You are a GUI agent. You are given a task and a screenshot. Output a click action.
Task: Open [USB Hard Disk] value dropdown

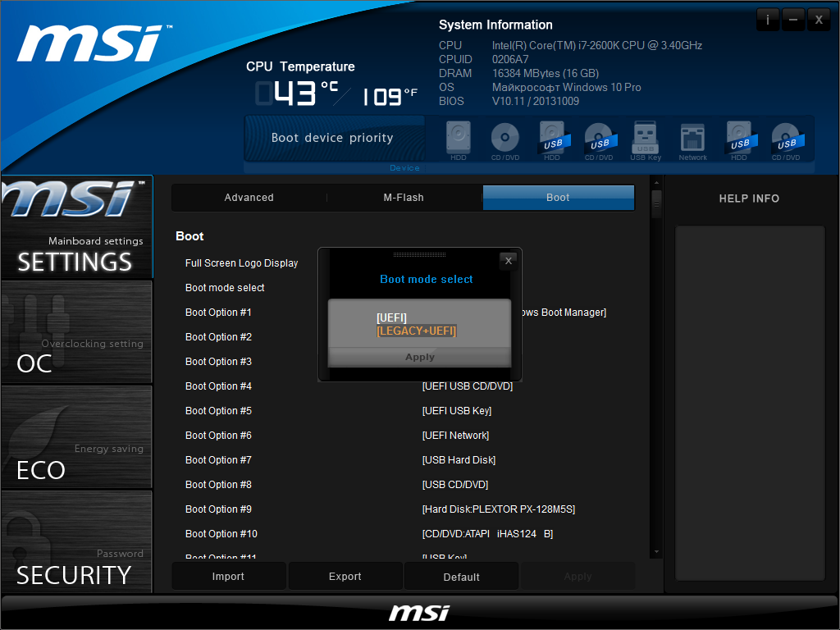[x=459, y=460]
